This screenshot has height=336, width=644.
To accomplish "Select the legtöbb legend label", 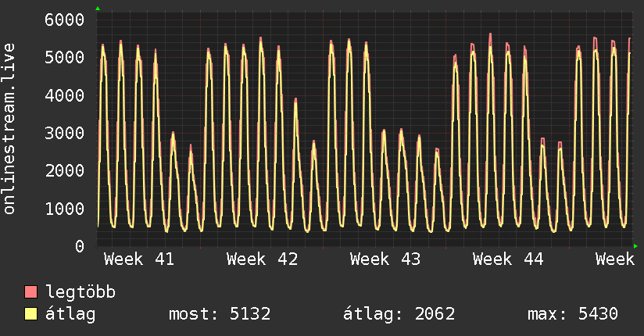I will point(80,293).
